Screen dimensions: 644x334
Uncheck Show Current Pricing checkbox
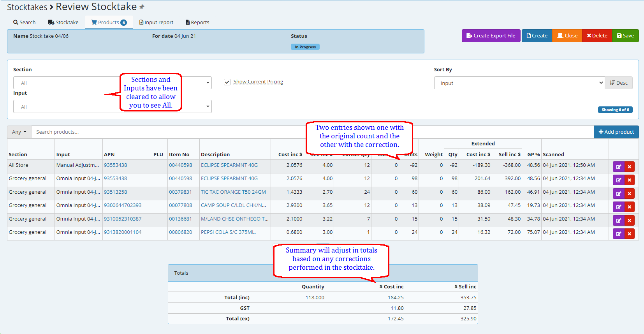pyautogui.click(x=227, y=82)
